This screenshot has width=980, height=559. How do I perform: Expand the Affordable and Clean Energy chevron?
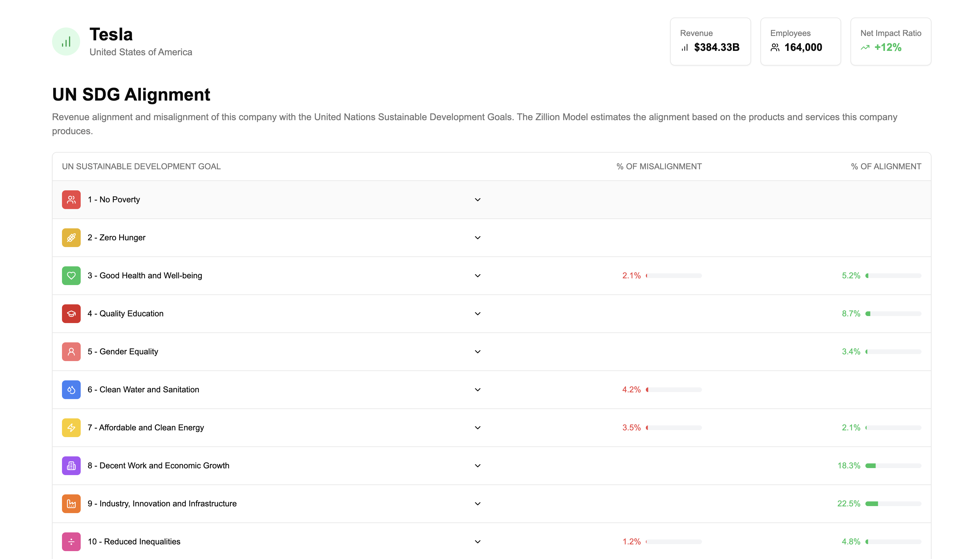coord(477,428)
